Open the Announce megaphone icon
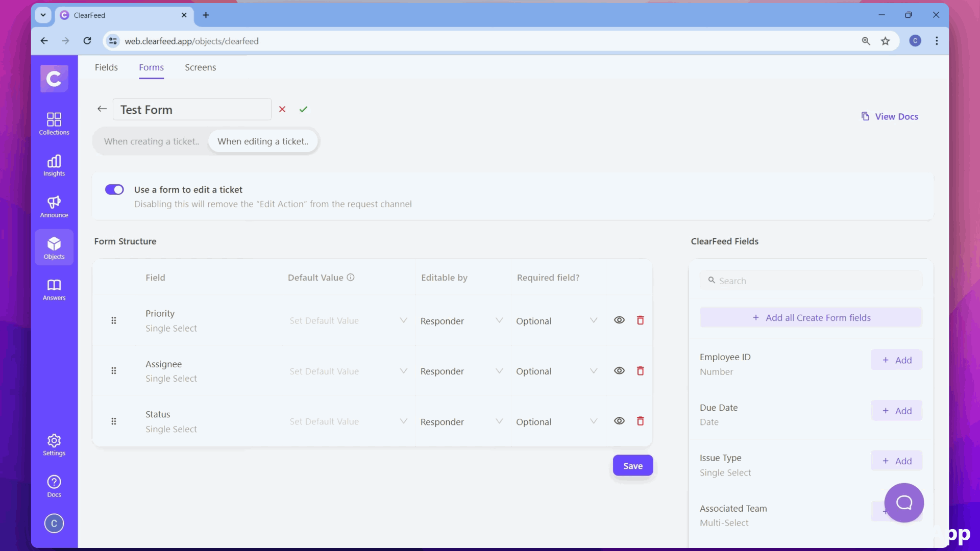This screenshot has height=551, width=980. (x=54, y=207)
